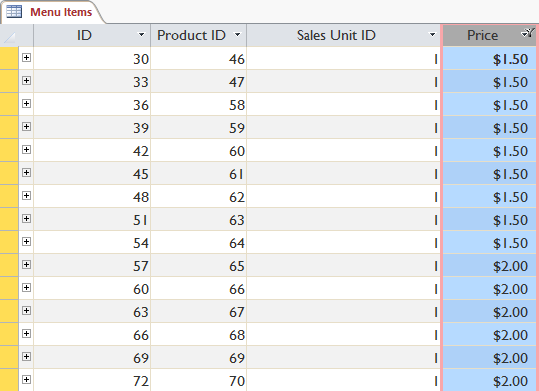Click the select-all corner of the datasheet
The width and height of the screenshot is (539, 391).
9,36
